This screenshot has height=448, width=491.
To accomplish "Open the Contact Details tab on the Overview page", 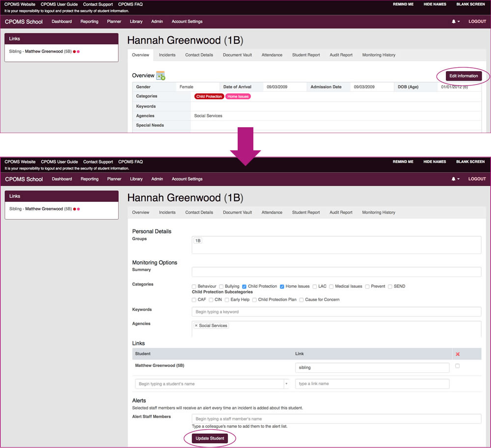I will tap(199, 55).
